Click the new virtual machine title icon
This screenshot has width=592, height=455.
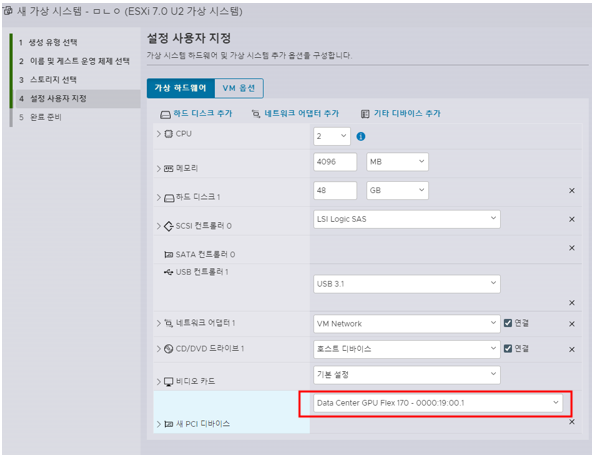(x=8, y=11)
